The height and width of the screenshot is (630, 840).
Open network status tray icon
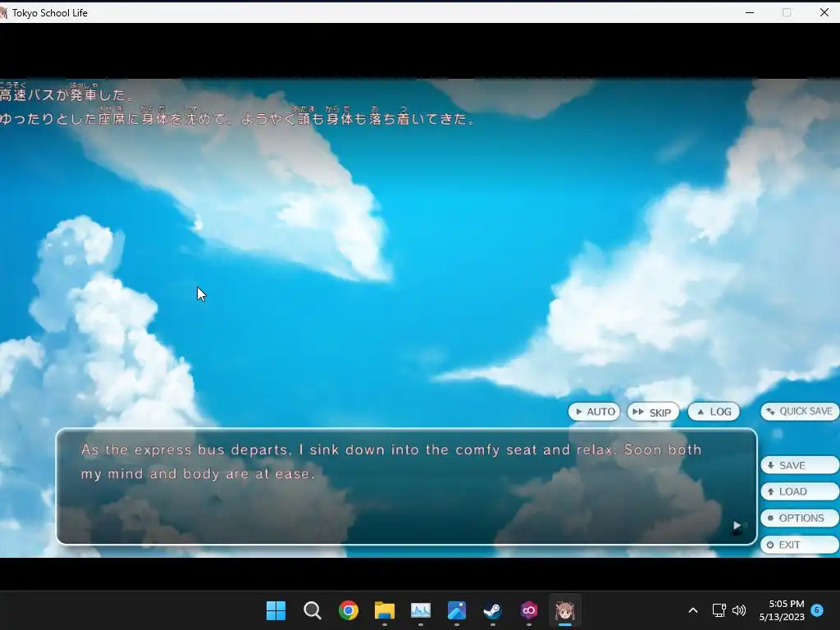pos(719,610)
